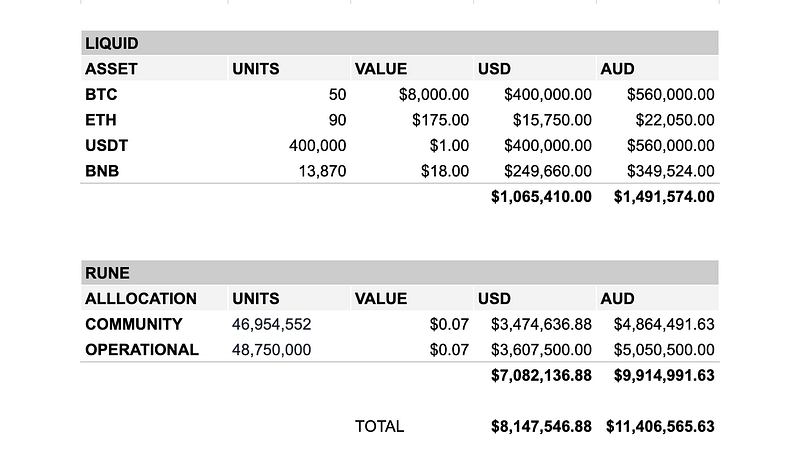Click the ALLLOCATION column header
Viewport: 800px width, 449px height.
[141, 298]
